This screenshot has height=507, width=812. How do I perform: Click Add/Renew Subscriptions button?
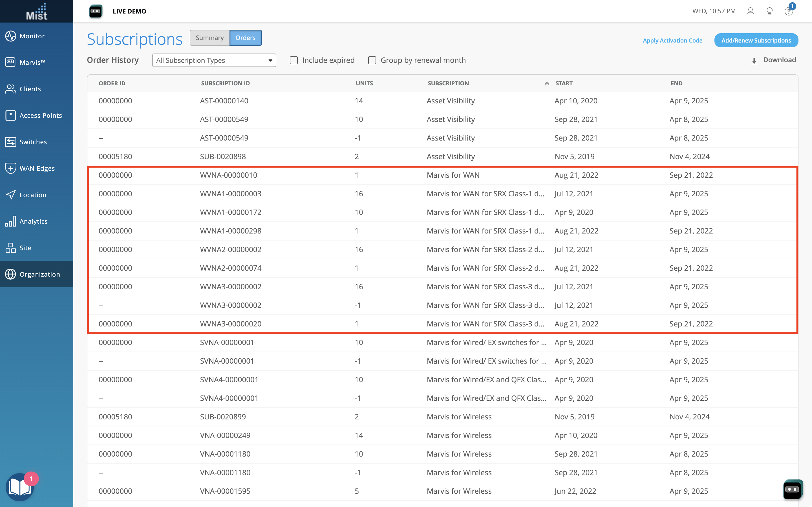tap(756, 41)
